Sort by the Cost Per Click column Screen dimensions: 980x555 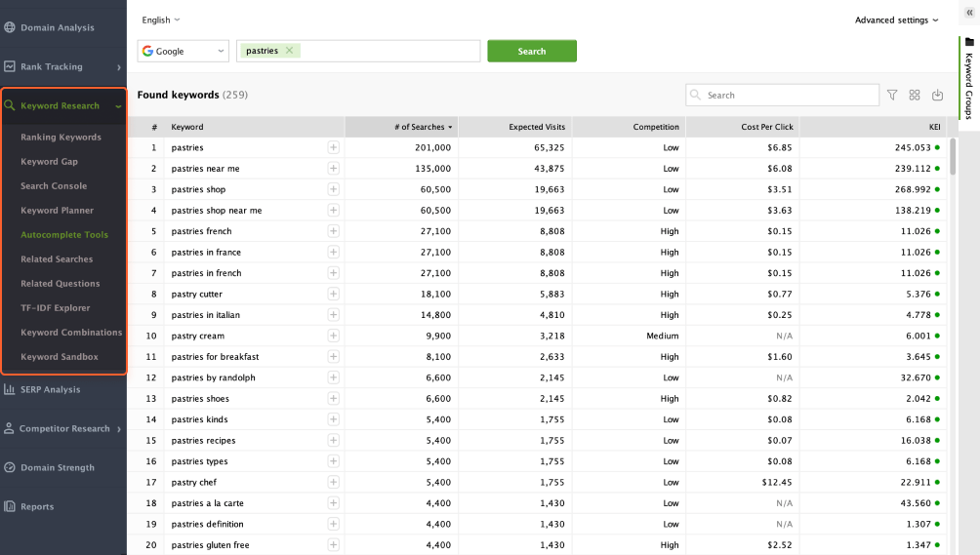point(742,127)
